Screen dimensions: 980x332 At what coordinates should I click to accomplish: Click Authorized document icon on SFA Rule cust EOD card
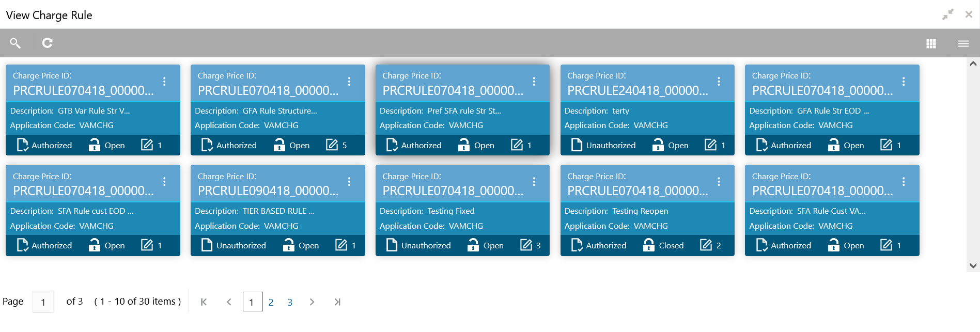22,245
